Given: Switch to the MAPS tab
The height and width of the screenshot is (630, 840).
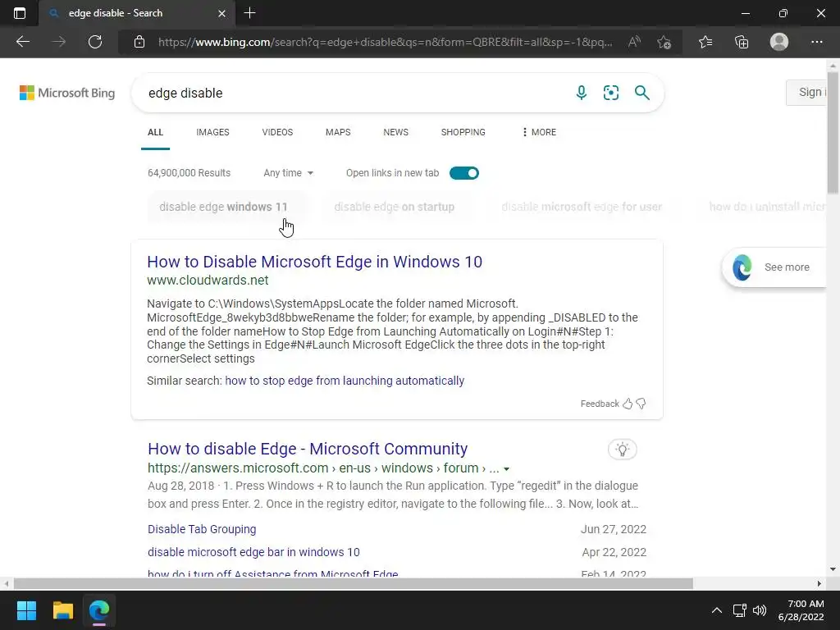Looking at the screenshot, I should pyautogui.click(x=338, y=132).
